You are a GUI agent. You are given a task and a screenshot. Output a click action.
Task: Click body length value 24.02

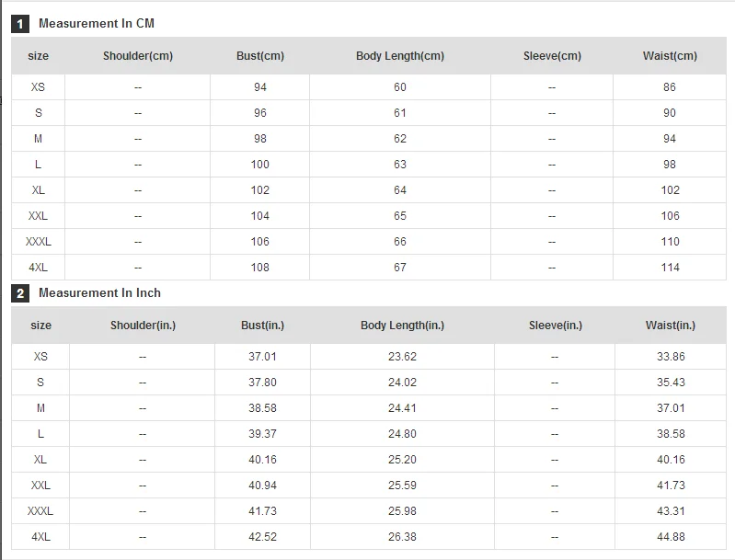click(x=402, y=383)
